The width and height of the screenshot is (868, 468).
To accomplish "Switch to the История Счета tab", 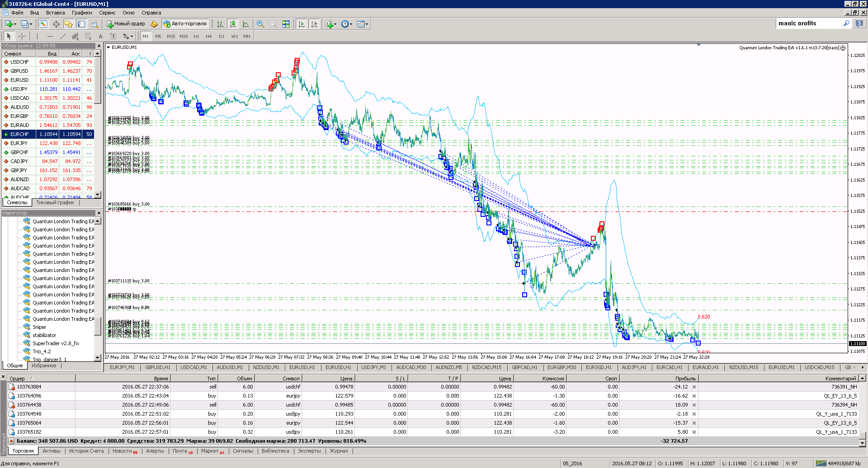I will click(x=86, y=451).
